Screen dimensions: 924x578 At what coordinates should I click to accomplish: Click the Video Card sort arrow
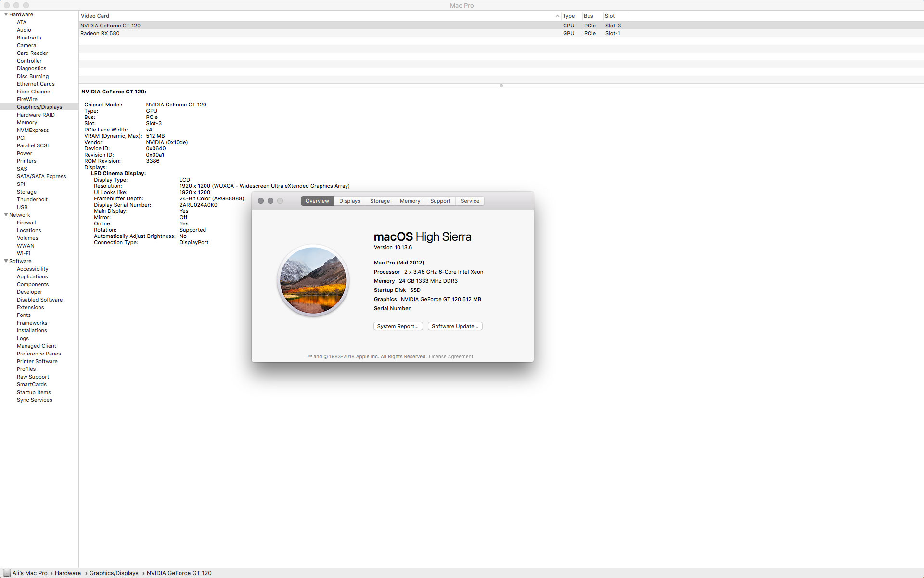click(557, 16)
